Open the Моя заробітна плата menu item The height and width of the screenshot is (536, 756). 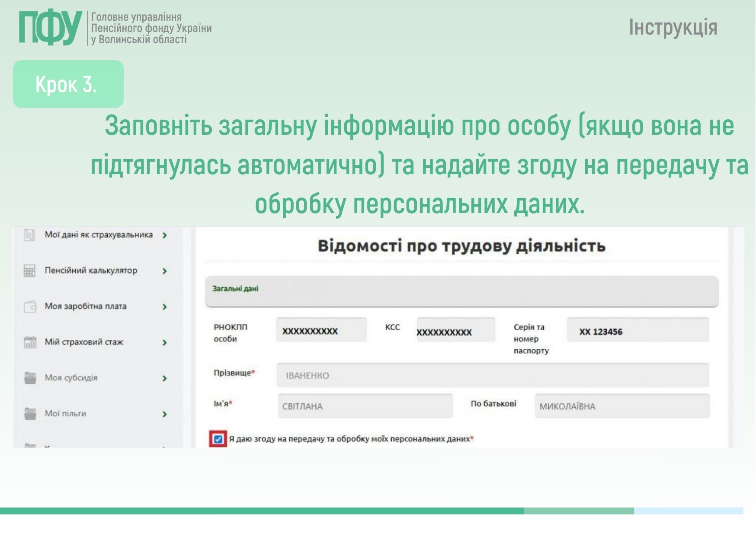[86, 306]
